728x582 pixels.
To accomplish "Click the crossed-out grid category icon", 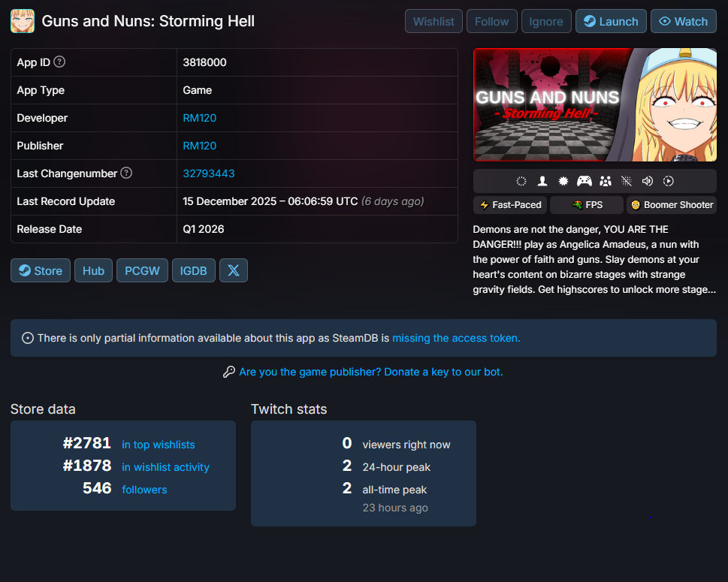I will [x=627, y=181].
